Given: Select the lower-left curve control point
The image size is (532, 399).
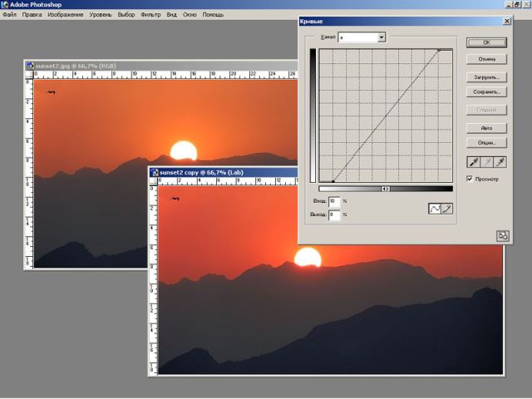Looking at the screenshot, I should (333, 181).
